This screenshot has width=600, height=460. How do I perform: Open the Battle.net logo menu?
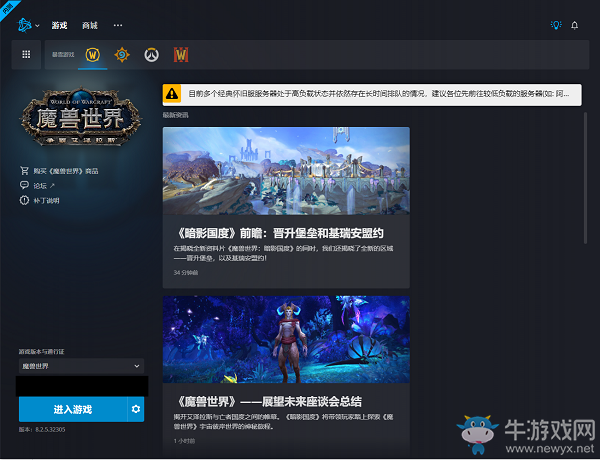coord(24,25)
